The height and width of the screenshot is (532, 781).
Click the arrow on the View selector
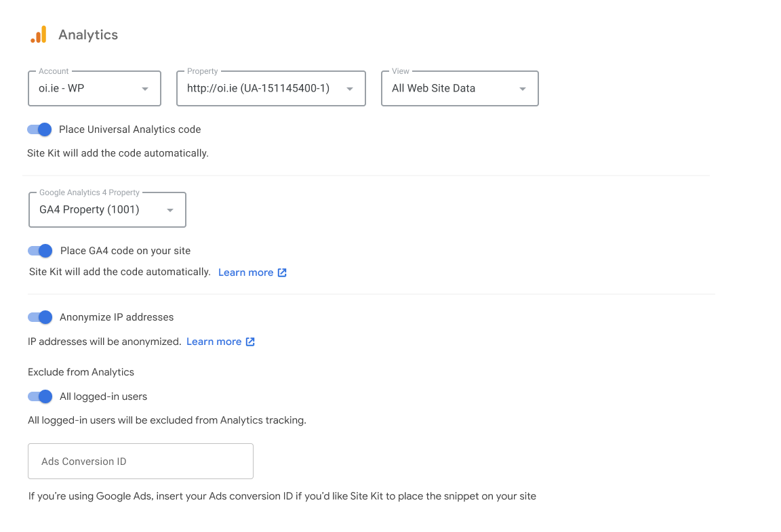pyautogui.click(x=523, y=89)
